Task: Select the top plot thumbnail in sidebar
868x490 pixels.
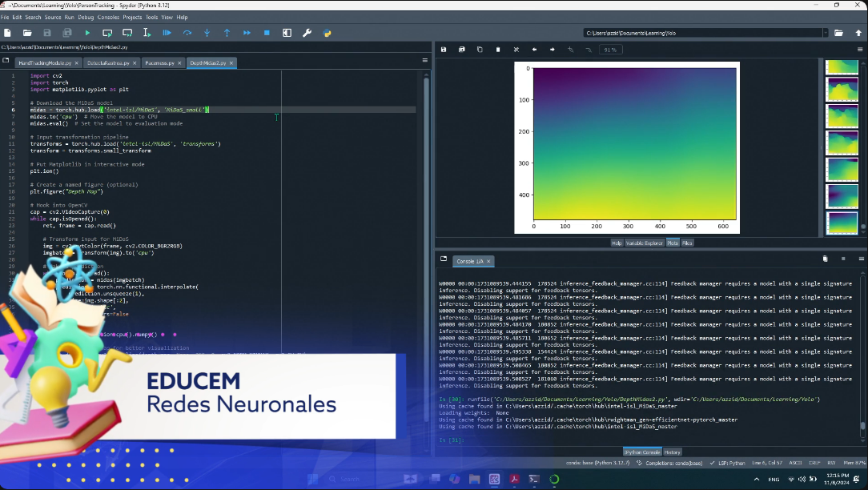Action: 841,69
